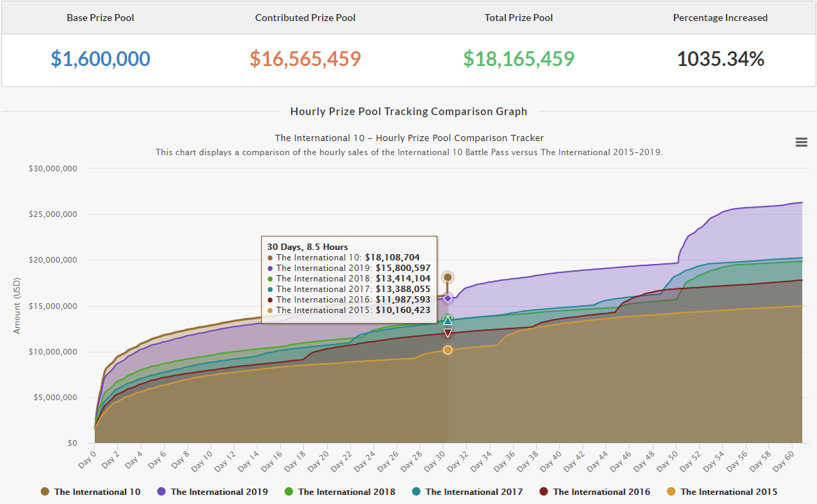Click the Day 60 x-axis label
This screenshot has width=817, height=504.
(783, 460)
